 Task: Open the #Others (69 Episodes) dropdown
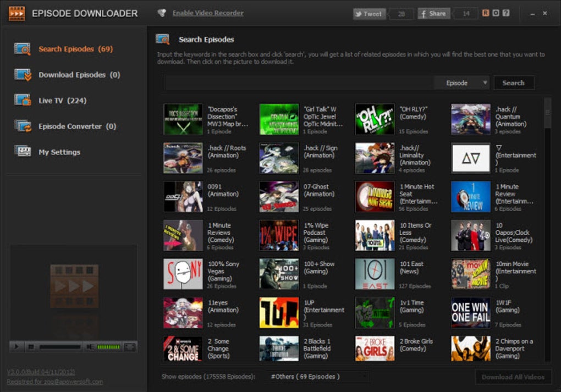pos(318,377)
